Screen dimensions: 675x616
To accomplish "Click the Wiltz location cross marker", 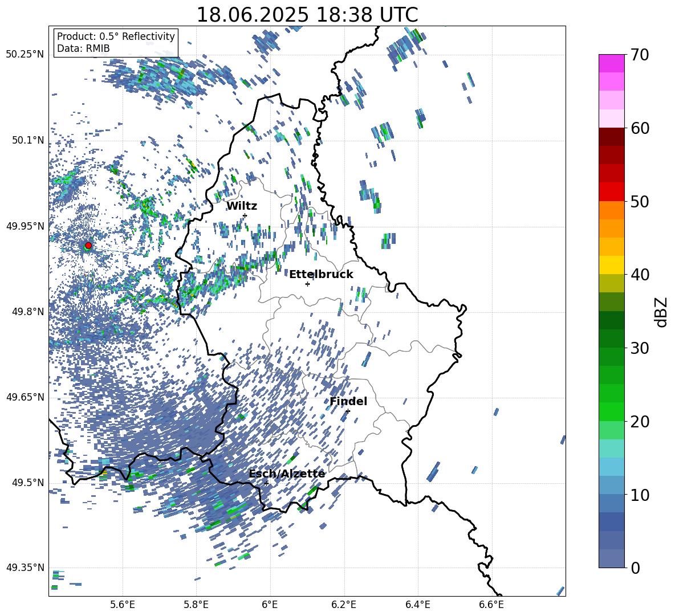I will pyautogui.click(x=245, y=215).
